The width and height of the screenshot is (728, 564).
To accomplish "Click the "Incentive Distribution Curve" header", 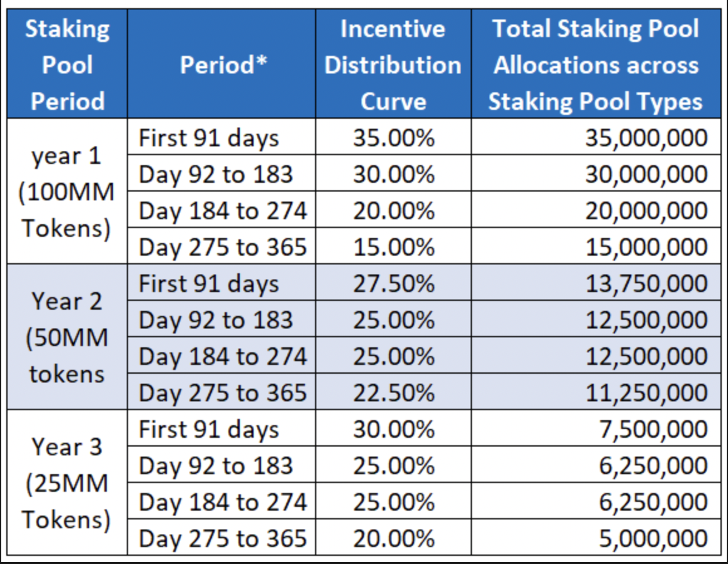I will [393, 65].
